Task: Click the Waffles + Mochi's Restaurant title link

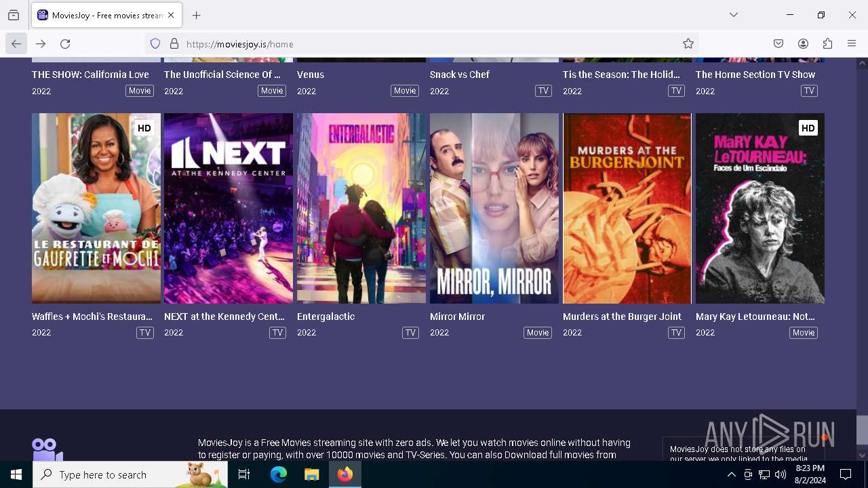Action: (x=92, y=317)
